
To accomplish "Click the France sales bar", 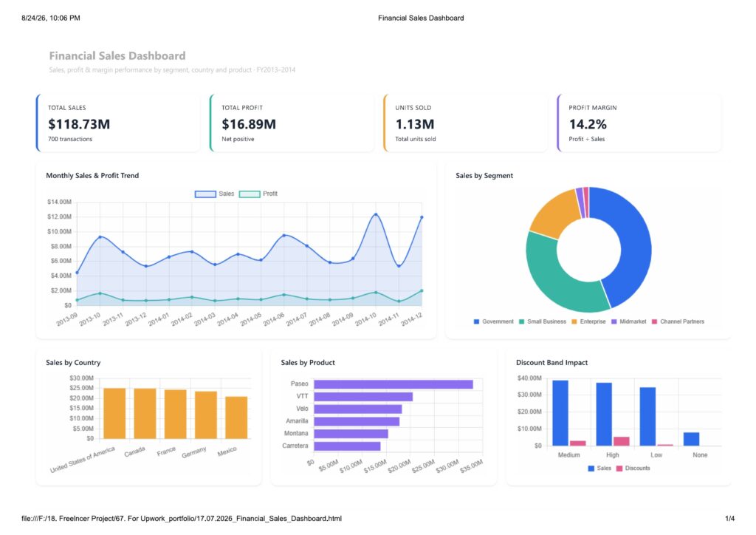I will [176, 415].
